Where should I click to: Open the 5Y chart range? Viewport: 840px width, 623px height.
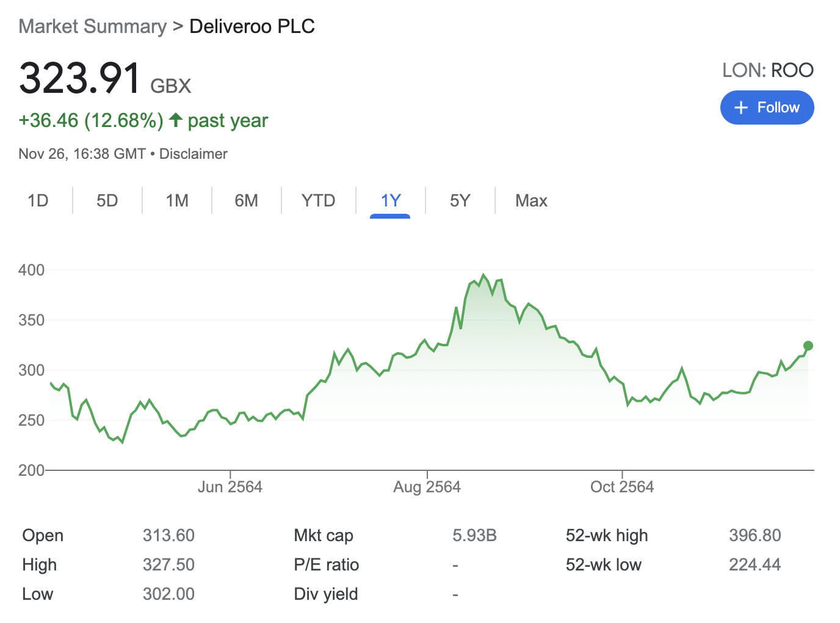(x=460, y=200)
